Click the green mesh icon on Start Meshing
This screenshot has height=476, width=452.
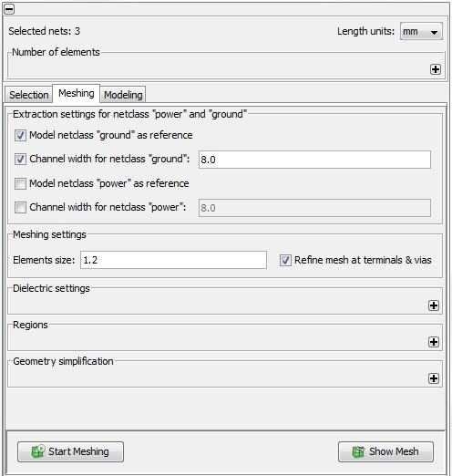coord(38,451)
